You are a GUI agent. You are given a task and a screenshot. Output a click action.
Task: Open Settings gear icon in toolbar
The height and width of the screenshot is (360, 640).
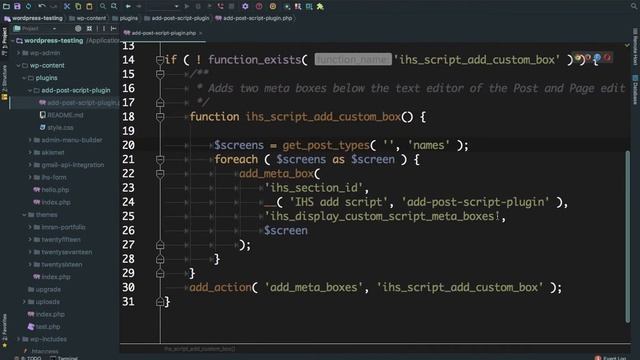[245, 6]
